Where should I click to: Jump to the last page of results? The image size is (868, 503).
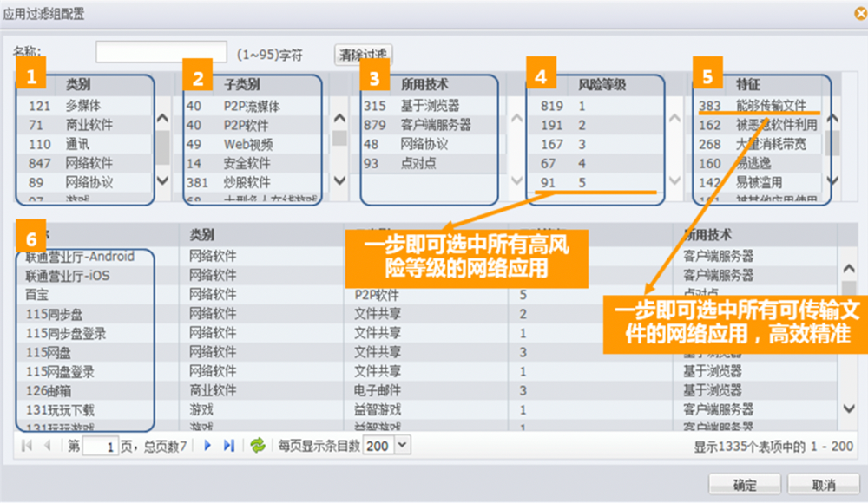pos(229,446)
